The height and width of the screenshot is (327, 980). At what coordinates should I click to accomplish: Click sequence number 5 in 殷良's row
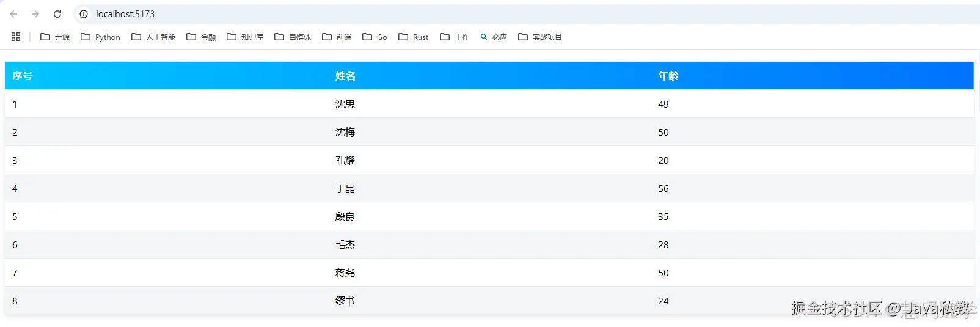click(15, 217)
